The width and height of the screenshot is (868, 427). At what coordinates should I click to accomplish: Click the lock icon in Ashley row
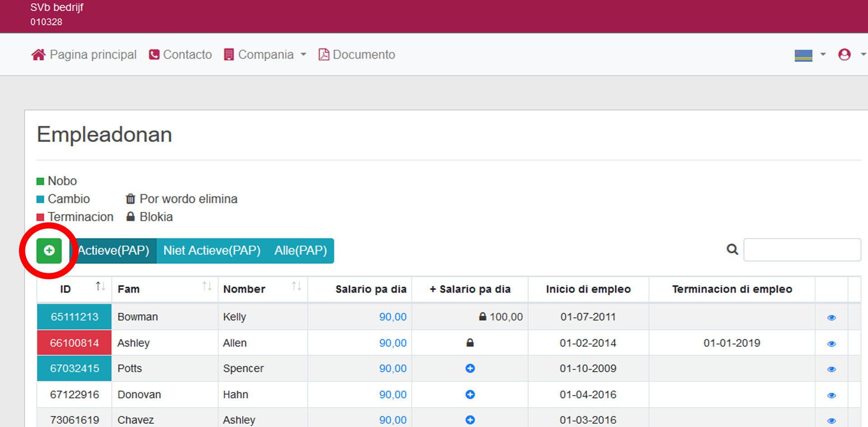(x=470, y=343)
